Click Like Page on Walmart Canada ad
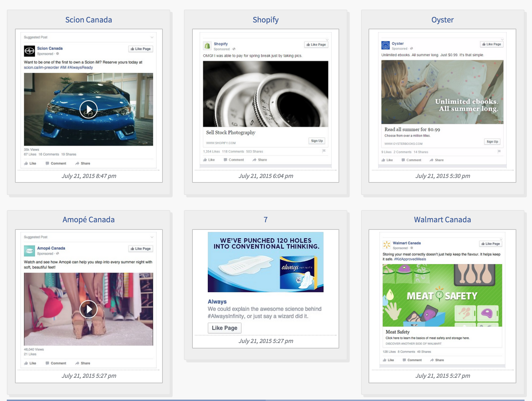Image resolution: width=532 pixels, height=401 pixels. tap(491, 244)
